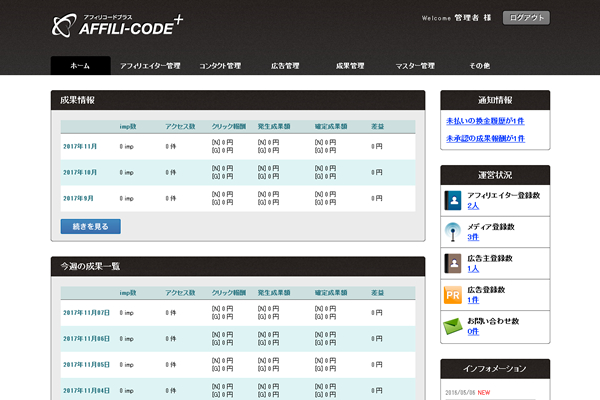This screenshot has height=400, width=600.
Task: Open the 2017年11月 results row link
Action: point(79,146)
